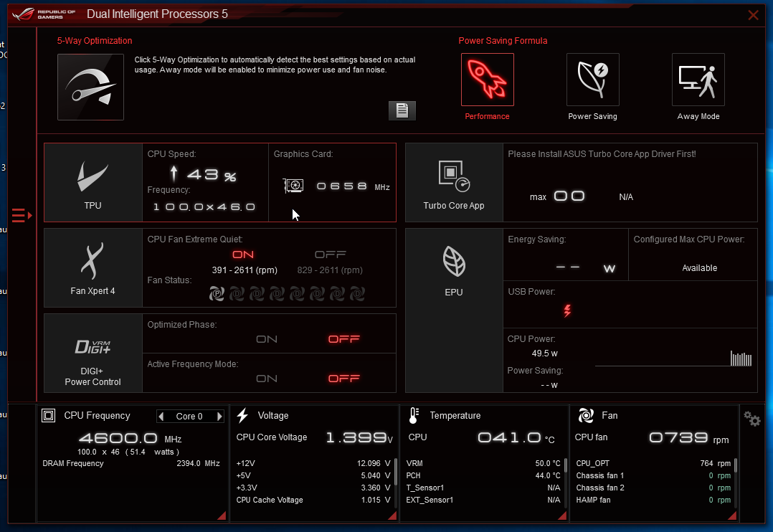Click the CPU Frequency chip icon
773x532 pixels.
48,416
